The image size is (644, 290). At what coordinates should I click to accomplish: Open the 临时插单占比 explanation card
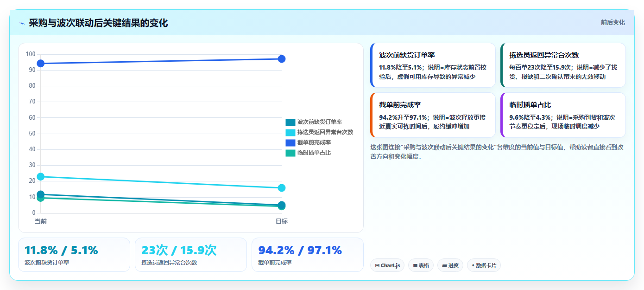click(x=563, y=115)
